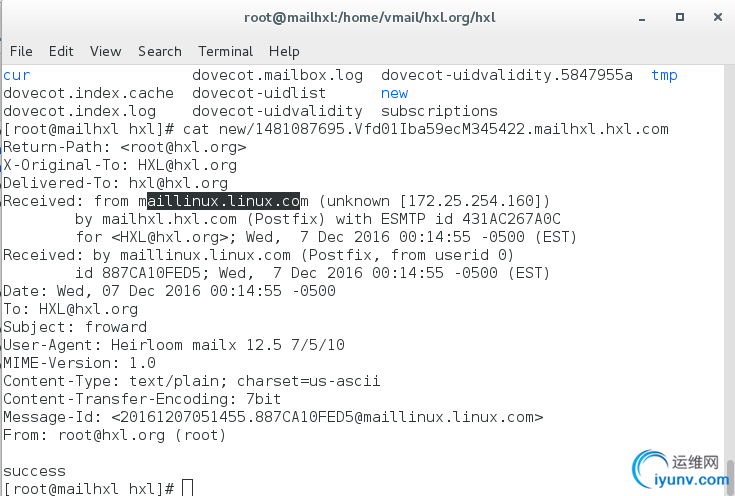Viewport: 735px width, 496px height.
Task: Click the blue 'new' directory name
Action: pos(394,93)
